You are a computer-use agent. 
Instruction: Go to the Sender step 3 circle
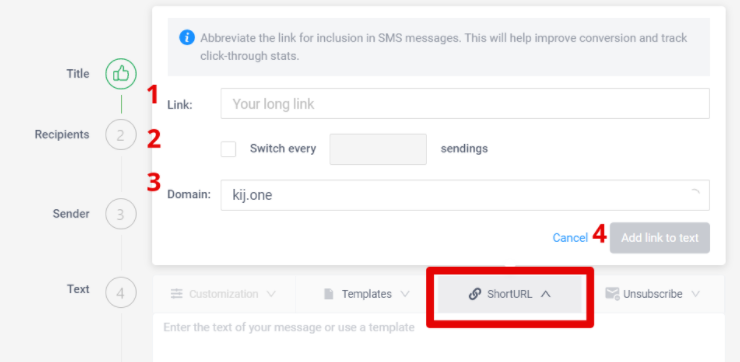121,214
